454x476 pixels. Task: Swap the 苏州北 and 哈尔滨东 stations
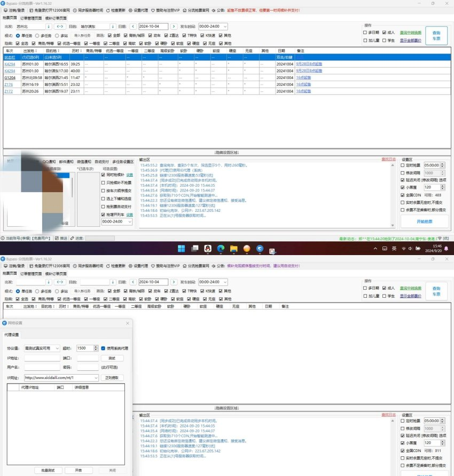pyautogui.click(x=60, y=26)
